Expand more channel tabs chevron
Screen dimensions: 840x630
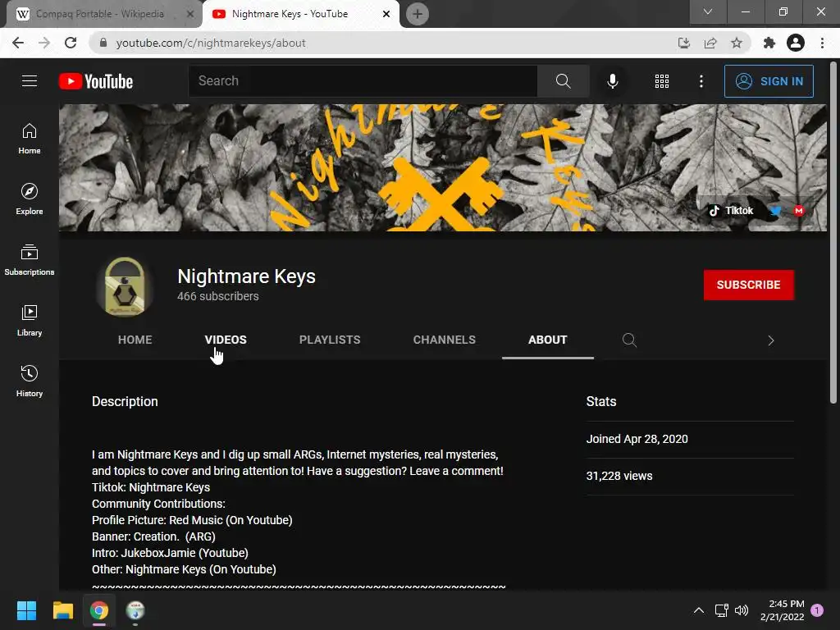pos(771,340)
